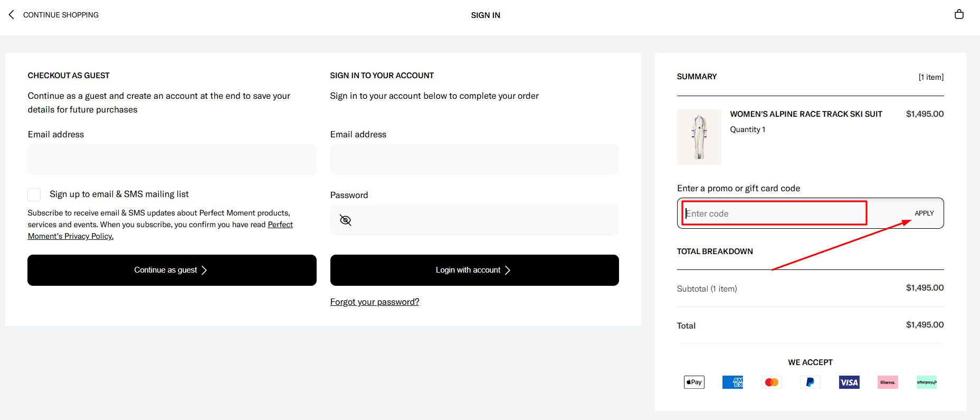Click the guest email address field

172,159
